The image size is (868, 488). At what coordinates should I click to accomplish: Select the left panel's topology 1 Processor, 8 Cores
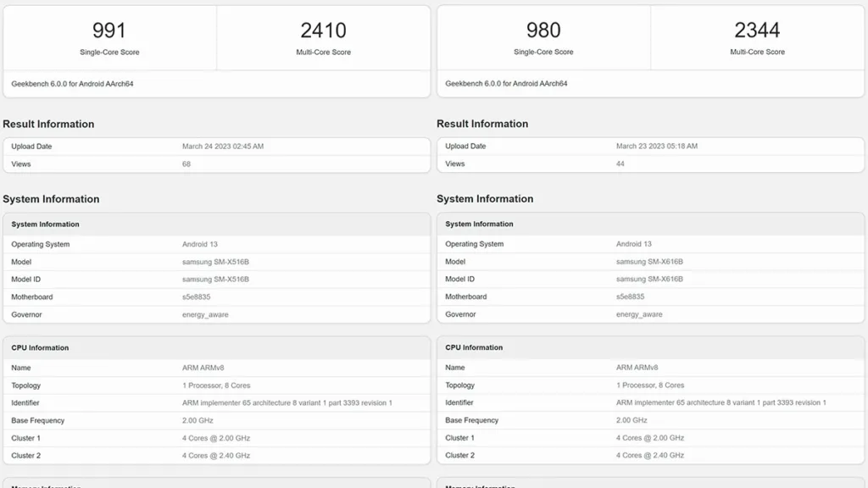[x=216, y=385]
